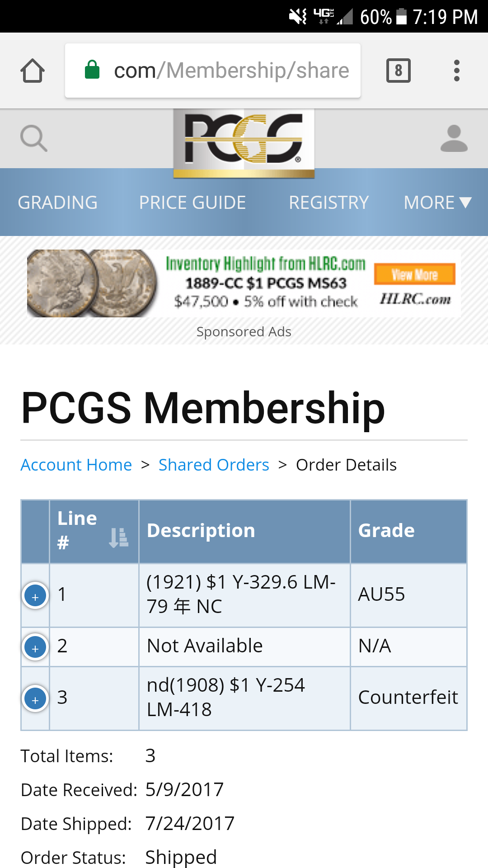The width and height of the screenshot is (488, 868).
Task: Go to the REGISTRY section
Action: (329, 203)
